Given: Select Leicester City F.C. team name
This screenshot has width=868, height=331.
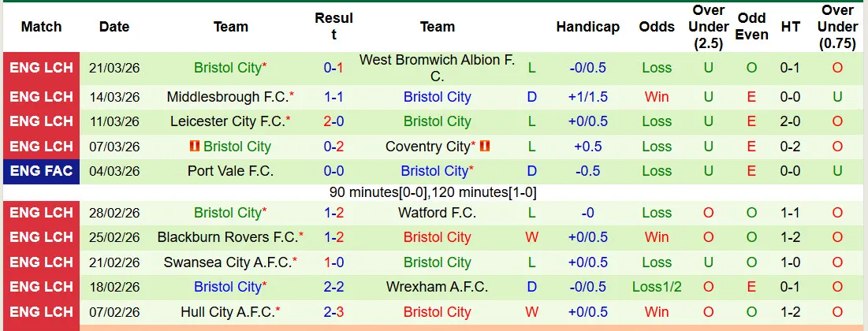Looking at the screenshot, I should point(226,121).
